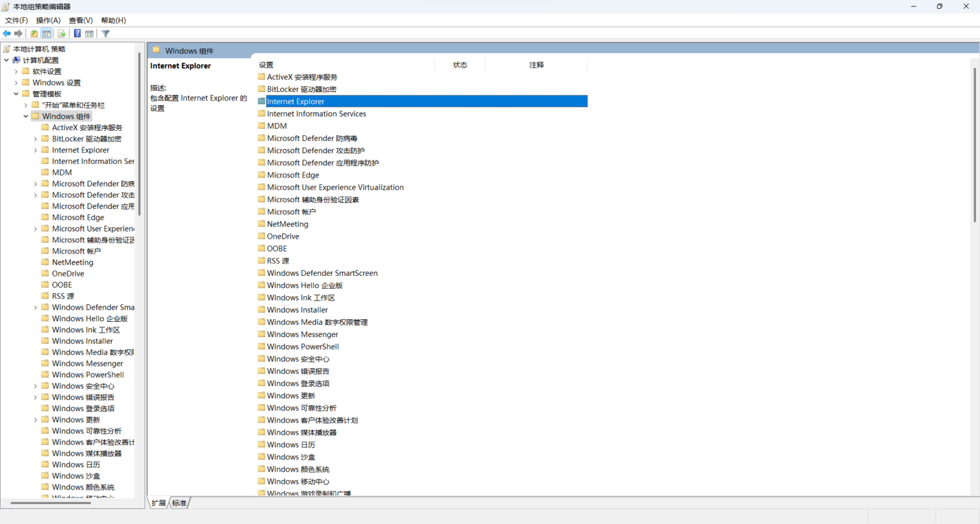
Task: Expand the BitLocker 驱动器加密 tree node
Action: point(36,138)
